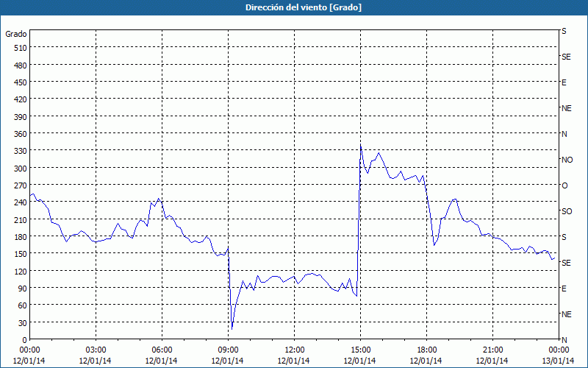Select the 'Grado' axis unit label
Viewport: 588px width, 368px height.
tap(16, 34)
